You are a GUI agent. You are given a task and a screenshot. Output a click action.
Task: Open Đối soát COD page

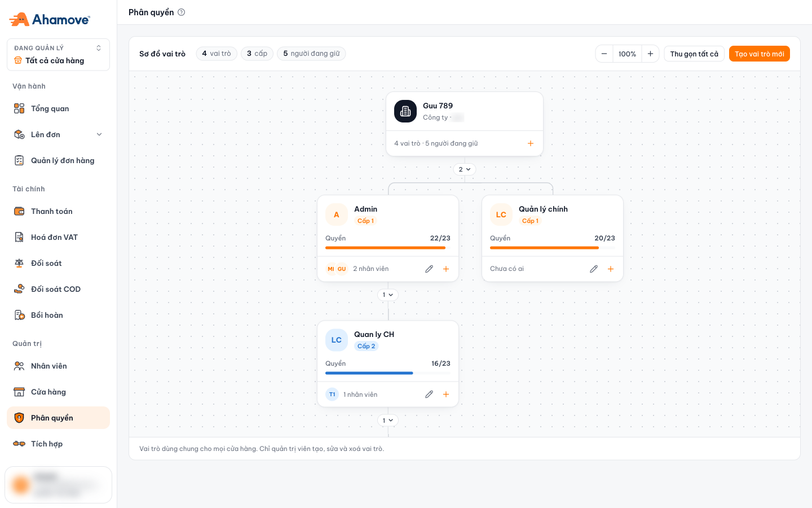pyautogui.click(x=58, y=289)
